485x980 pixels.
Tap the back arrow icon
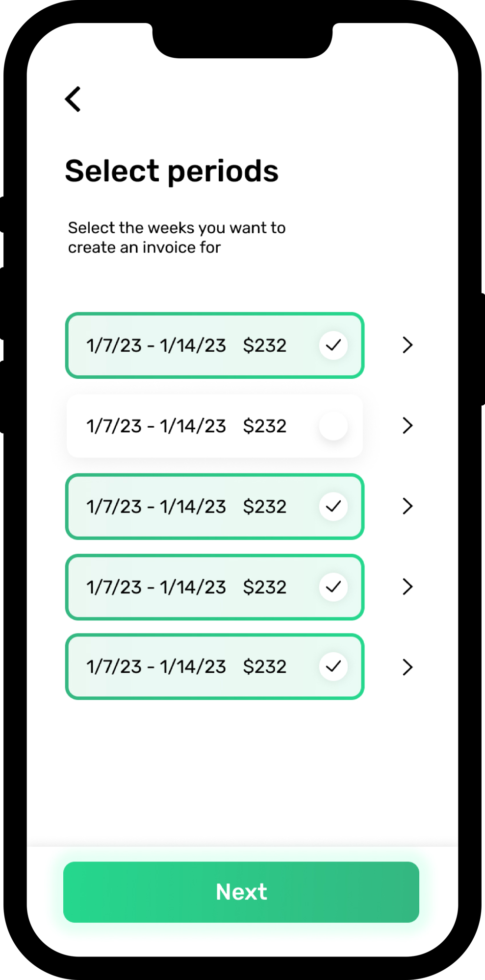(x=73, y=99)
